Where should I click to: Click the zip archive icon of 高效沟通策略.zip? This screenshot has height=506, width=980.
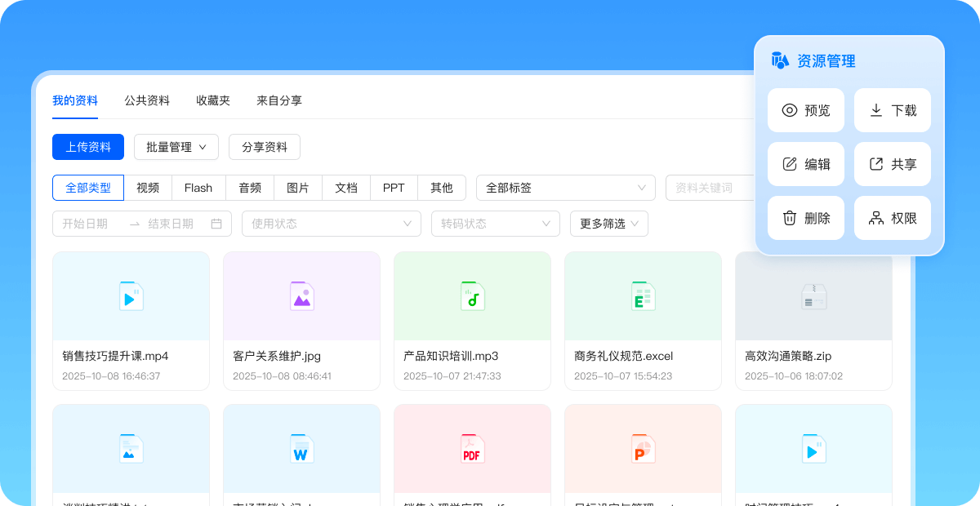tap(813, 296)
